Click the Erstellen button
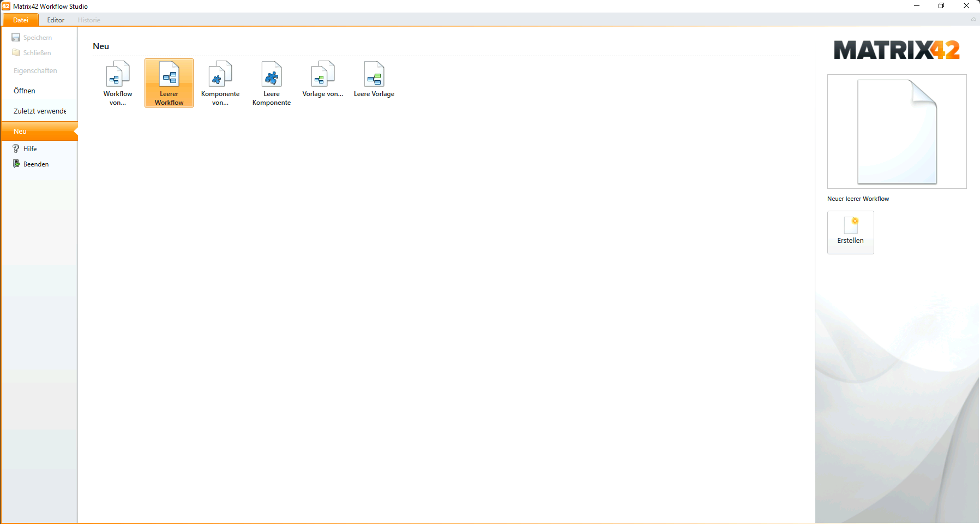 [x=850, y=232]
